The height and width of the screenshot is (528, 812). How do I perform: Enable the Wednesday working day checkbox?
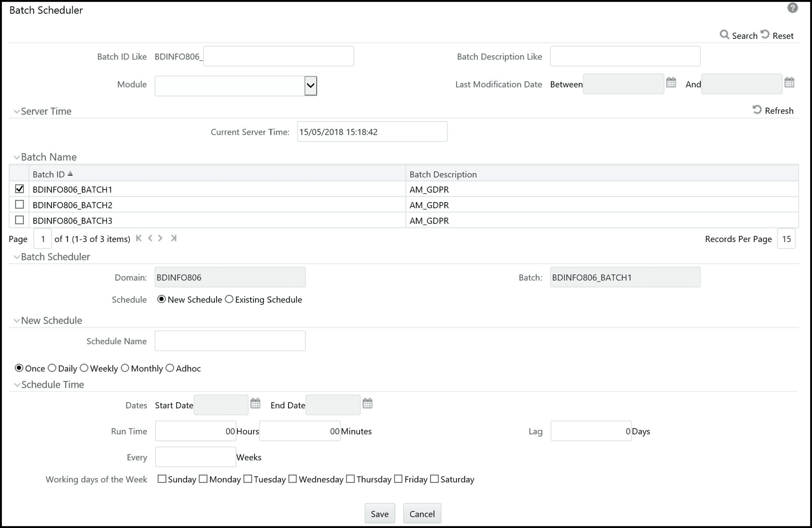(293, 479)
